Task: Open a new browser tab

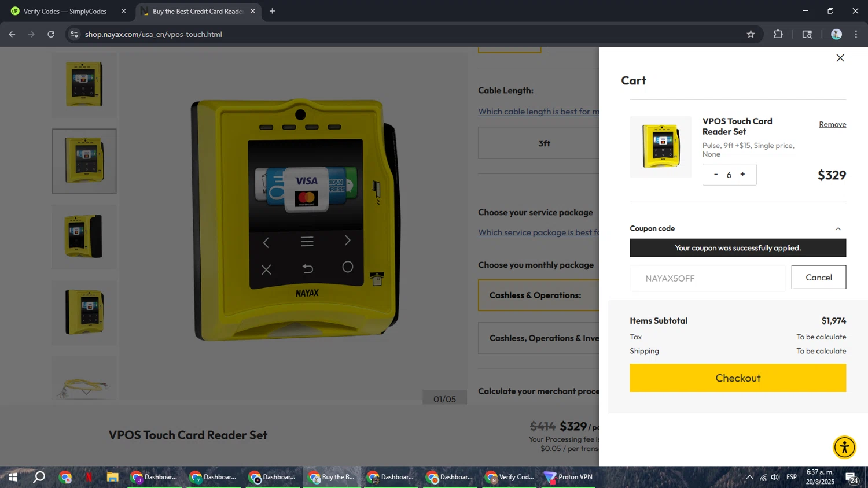Action: coord(272,11)
